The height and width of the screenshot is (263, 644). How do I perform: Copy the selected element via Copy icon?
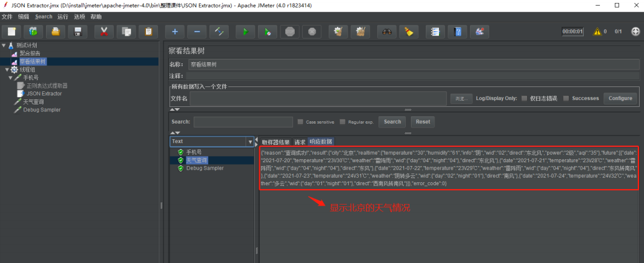(x=126, y=32)
